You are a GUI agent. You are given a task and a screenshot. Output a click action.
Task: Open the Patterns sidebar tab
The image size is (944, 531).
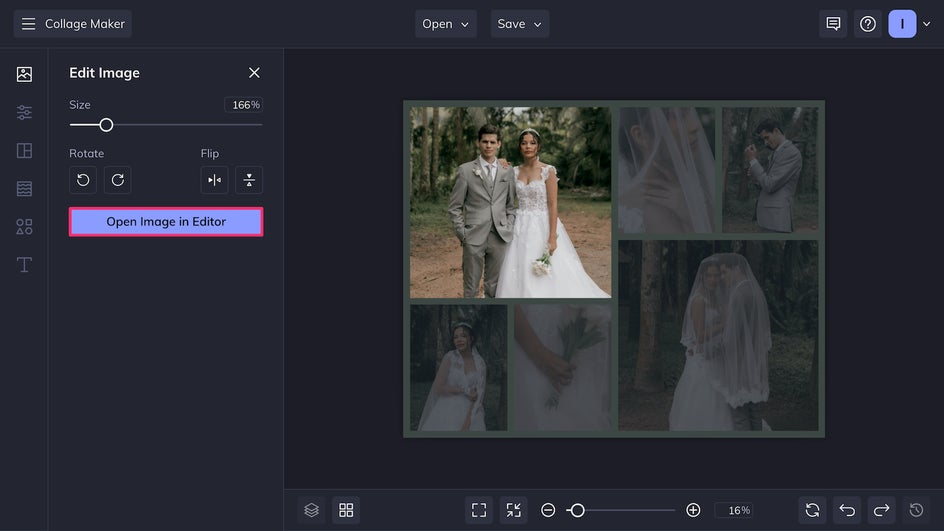pos(24,188)
